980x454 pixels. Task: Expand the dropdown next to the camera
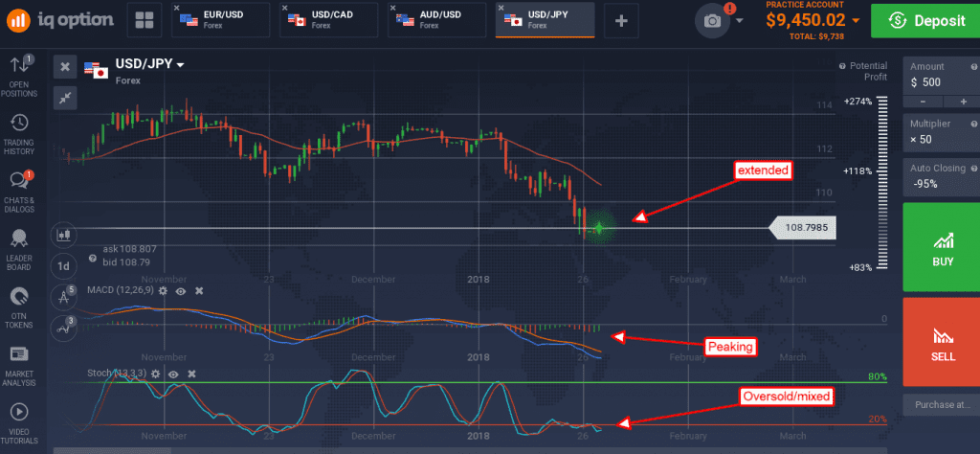pos(740,21)
